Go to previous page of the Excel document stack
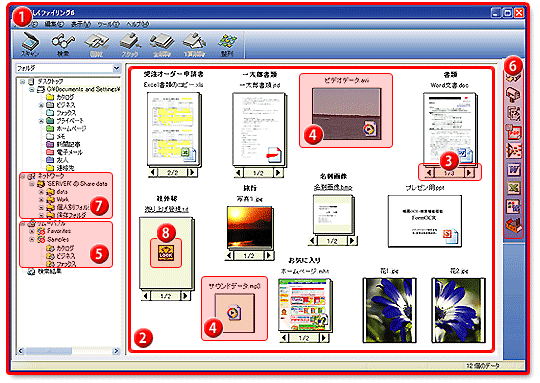This screenshot has width=540, height=383. [x=153, y=172]
